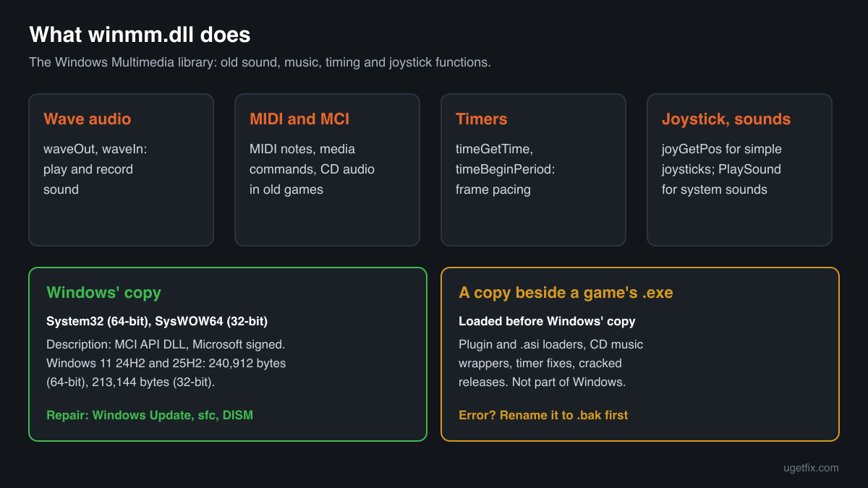Click the 'Plugin and .asi loaders' paragraph

[550, 363]
